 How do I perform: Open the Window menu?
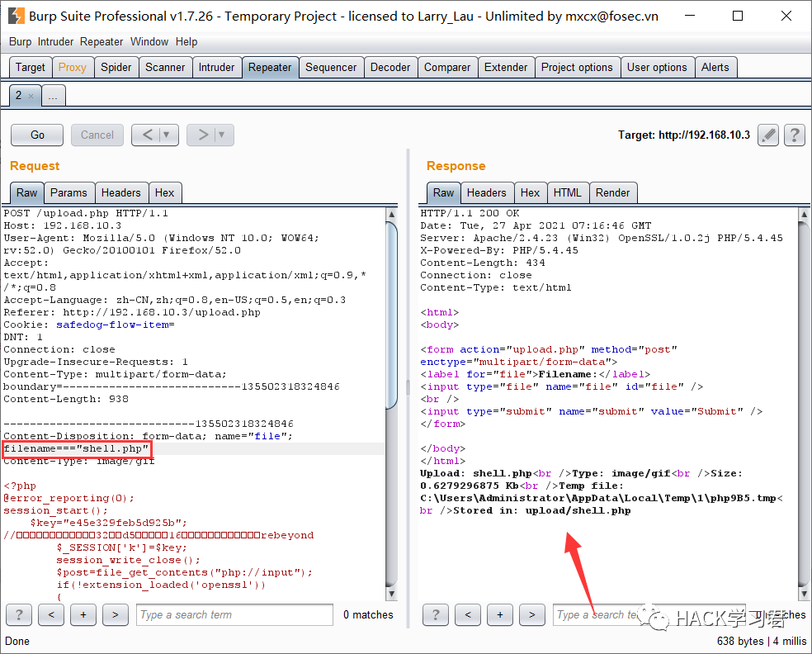(x=149, y=42)
